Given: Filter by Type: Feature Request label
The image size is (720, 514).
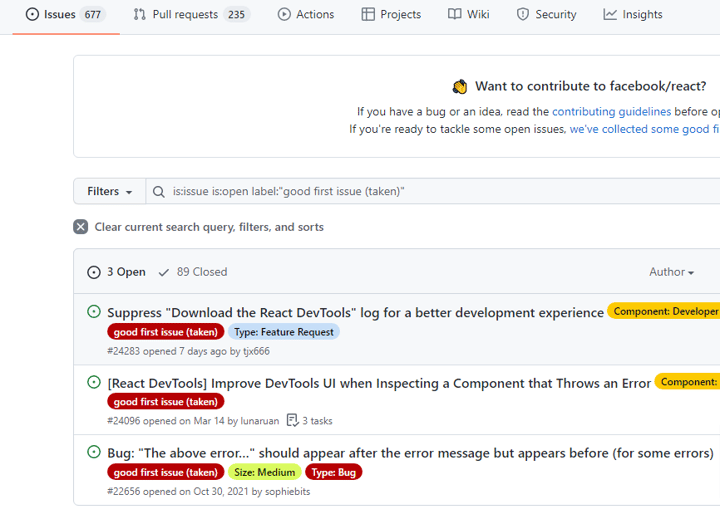Looking at the screenshot, I should click(284, 332).
